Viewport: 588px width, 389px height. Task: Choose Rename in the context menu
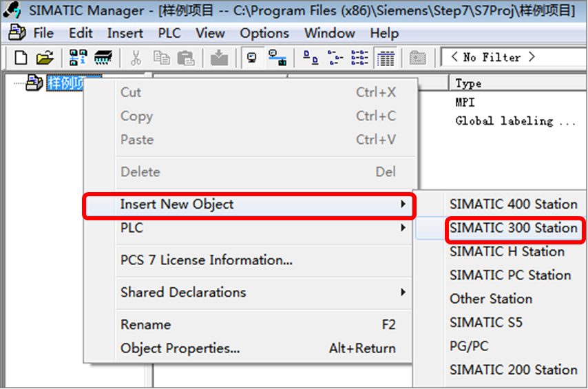[x=249, y=324]
